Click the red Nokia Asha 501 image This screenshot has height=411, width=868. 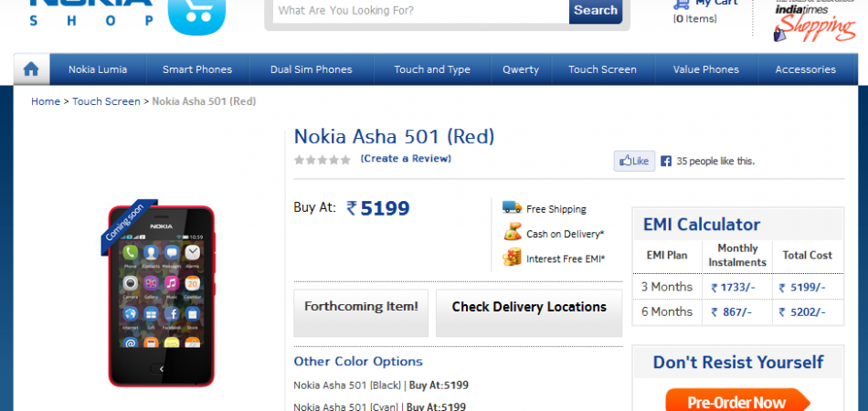(x=162, y=295)
